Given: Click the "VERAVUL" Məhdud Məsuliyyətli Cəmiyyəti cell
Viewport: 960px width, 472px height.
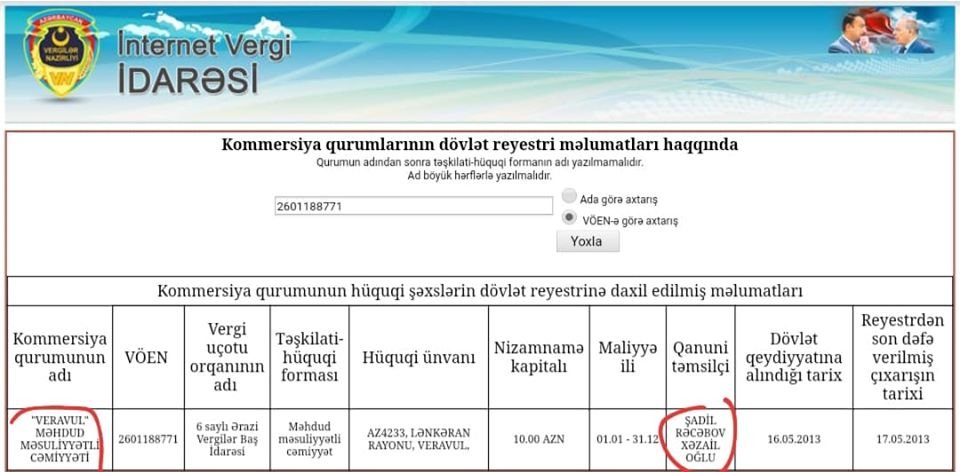Looking at the screenshot, I should click(60, 439).
